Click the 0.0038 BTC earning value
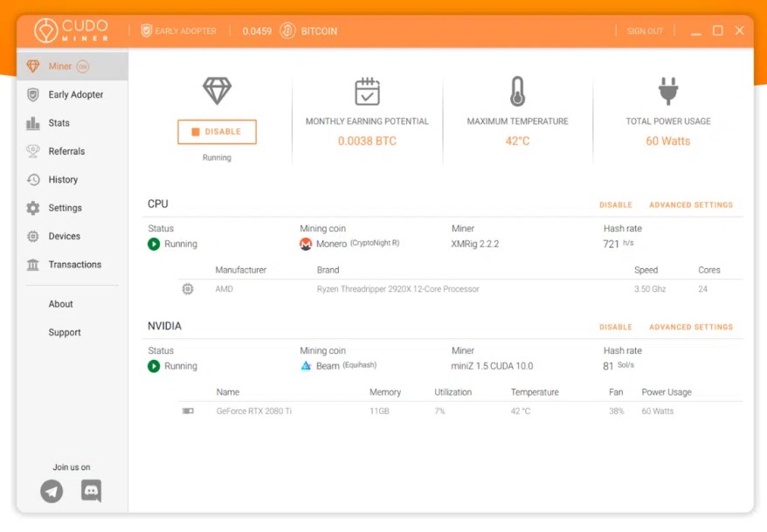Viewport: 767px width, 532px height. point(367,141)
